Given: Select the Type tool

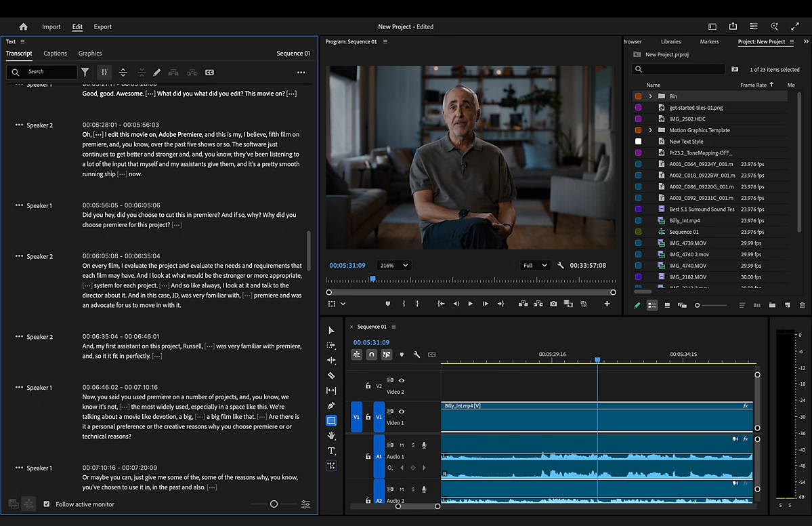Looking at the screenshot, I should pos(331,451).
